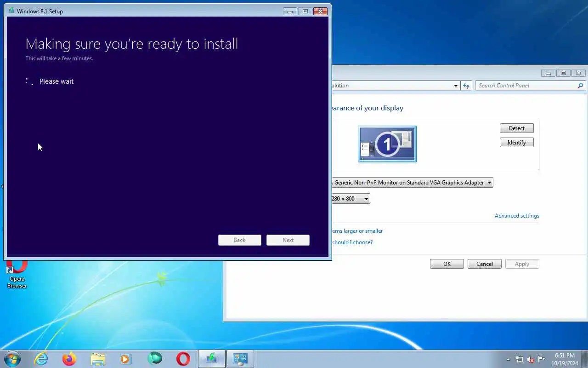Screen dimensions: 588x368
Task: Expand the Control Panel address bar dropdown arrow
Action: tap(456, 86)
